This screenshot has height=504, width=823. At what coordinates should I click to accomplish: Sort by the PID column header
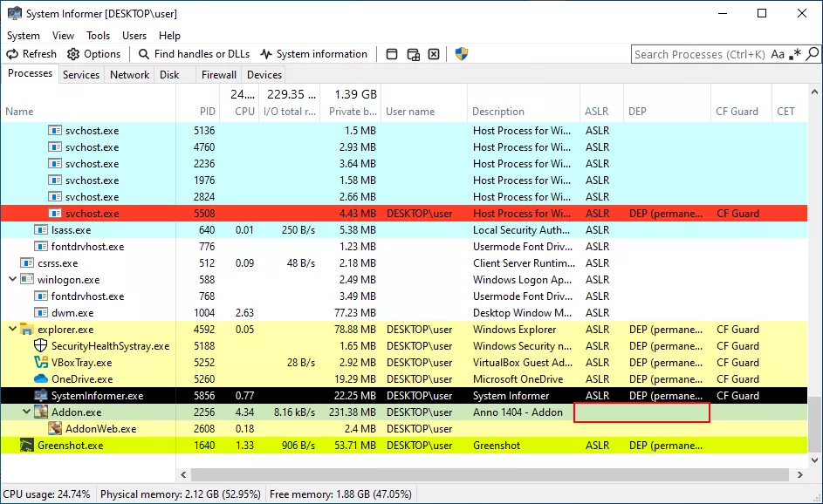206,112
